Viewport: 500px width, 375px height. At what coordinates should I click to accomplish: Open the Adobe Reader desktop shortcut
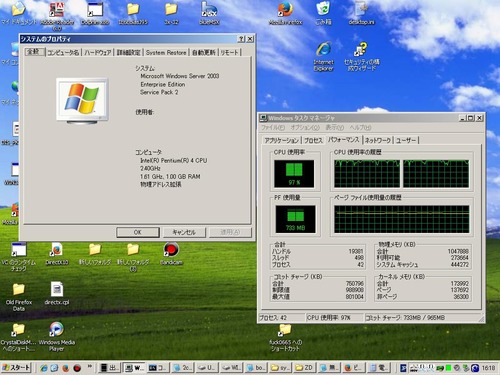[x=57, y=15]
